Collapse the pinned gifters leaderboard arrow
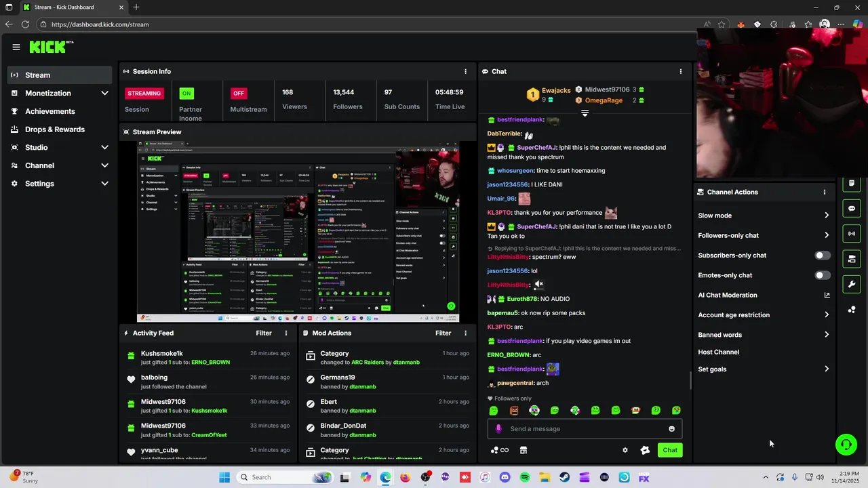This screenshot has height=488, width=868. coord(585,113)
